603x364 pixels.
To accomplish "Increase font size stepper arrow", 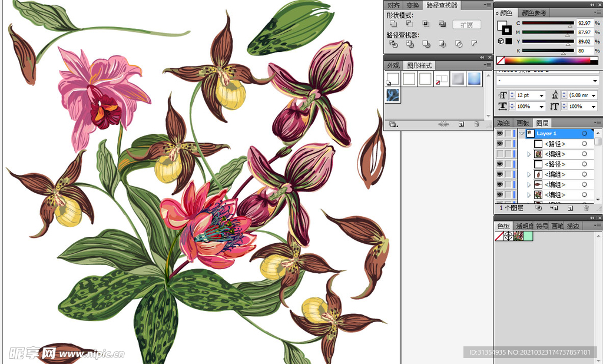I will (x=512, y=93).
